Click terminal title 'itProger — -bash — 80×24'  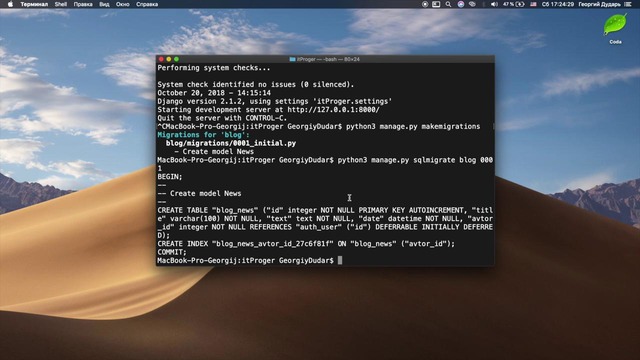pos(328,59)
